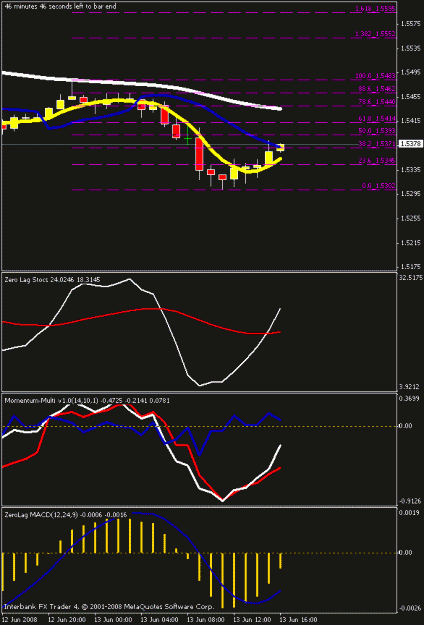
Task: Click the green cross marker on the price chart
Action: (x=188, y=138)
